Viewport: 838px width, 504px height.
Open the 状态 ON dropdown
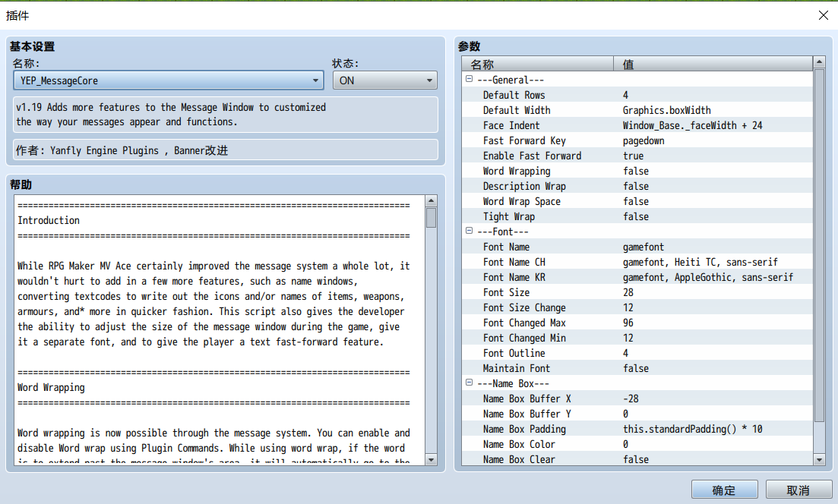tap(384, 80)
